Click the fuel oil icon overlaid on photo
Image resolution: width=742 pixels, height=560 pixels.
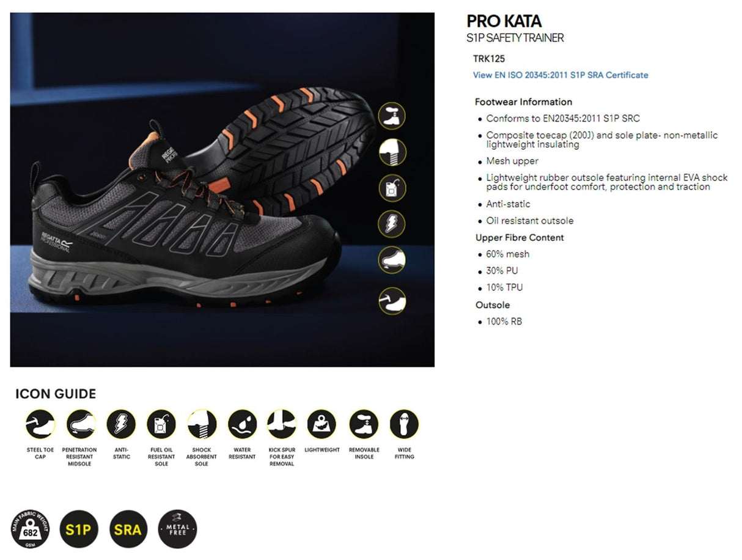coord(392,188)
